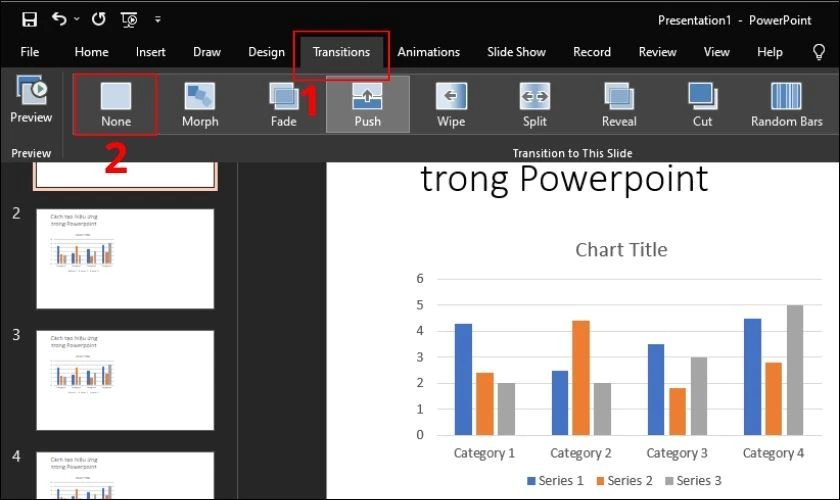Click the Chart Title text

click(x=621, y=250)
